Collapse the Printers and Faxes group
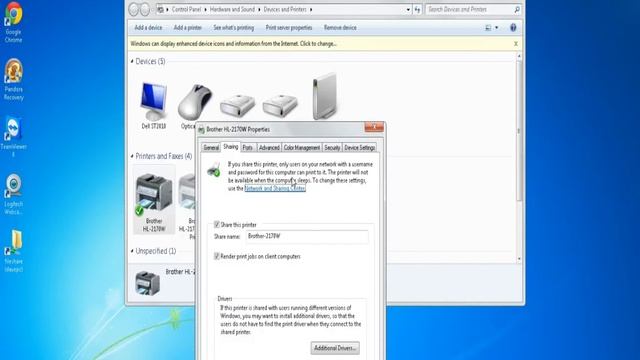 pos(132,156)
